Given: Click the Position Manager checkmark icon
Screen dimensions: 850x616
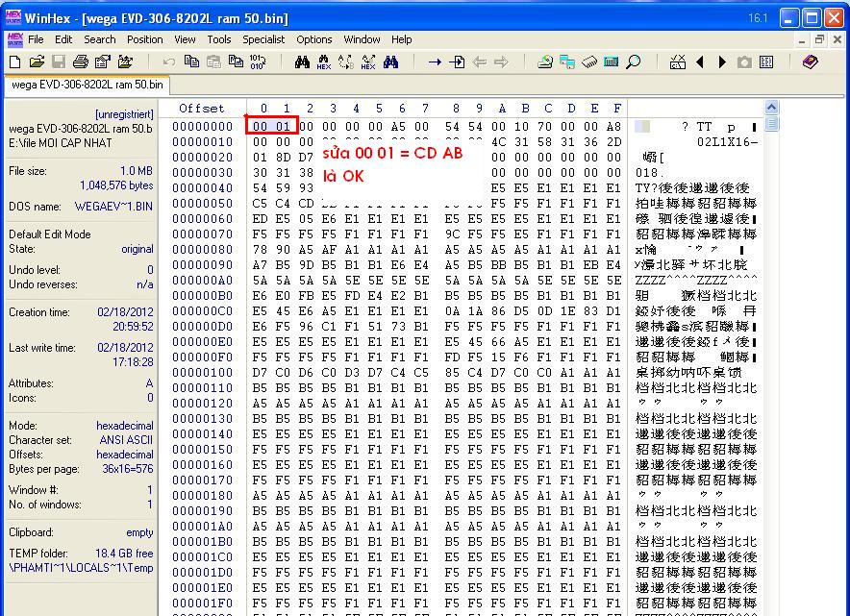Looking at the screenshot, I should pos(678,62).
